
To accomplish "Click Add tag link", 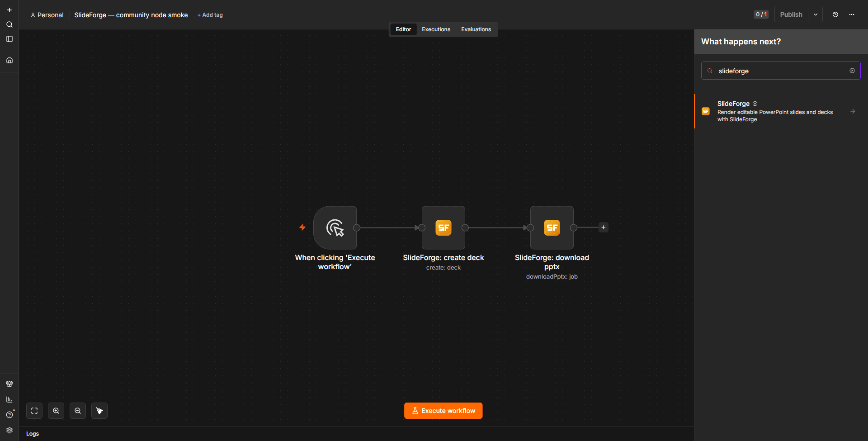I will [210, 15].
